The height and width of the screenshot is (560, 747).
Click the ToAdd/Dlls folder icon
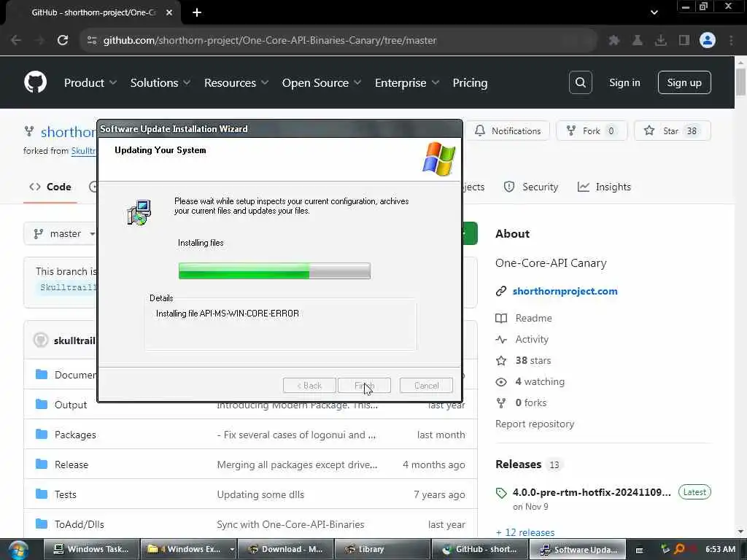coord(42,524)
